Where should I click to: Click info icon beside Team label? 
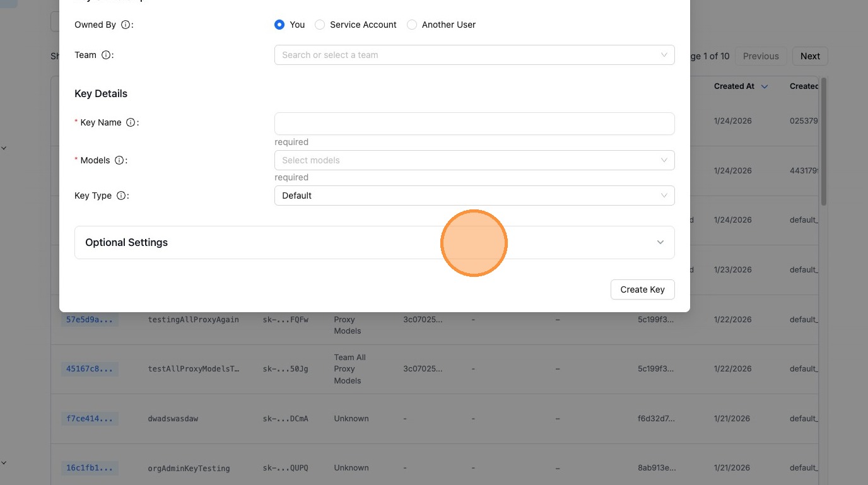tap(106, 55)
